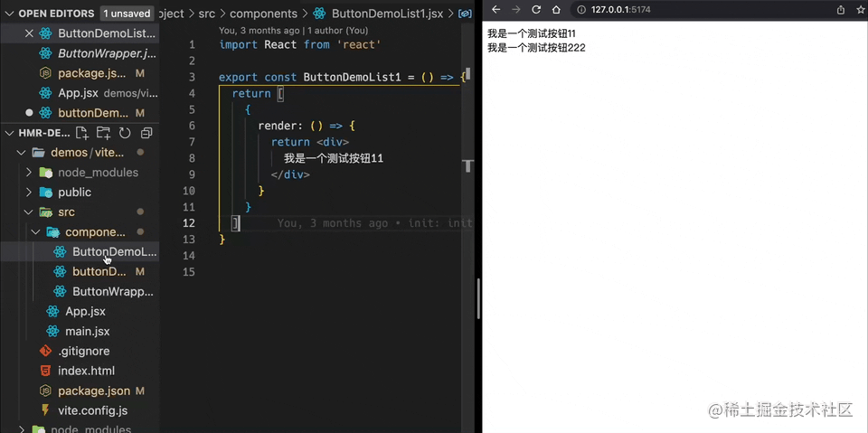Collapse the src folder
The width and height of the screenshot is (868, 433).
coord(66,212)
